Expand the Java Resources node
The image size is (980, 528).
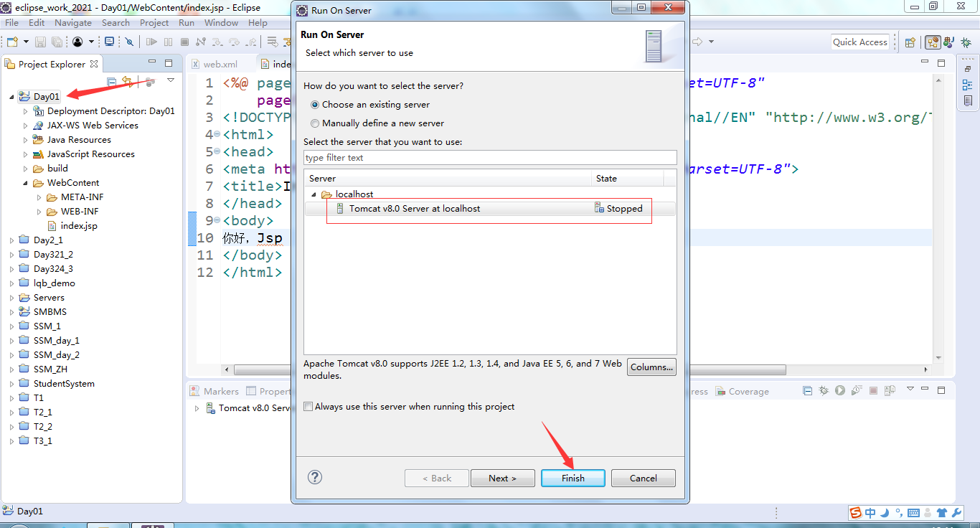coord(26,140)
